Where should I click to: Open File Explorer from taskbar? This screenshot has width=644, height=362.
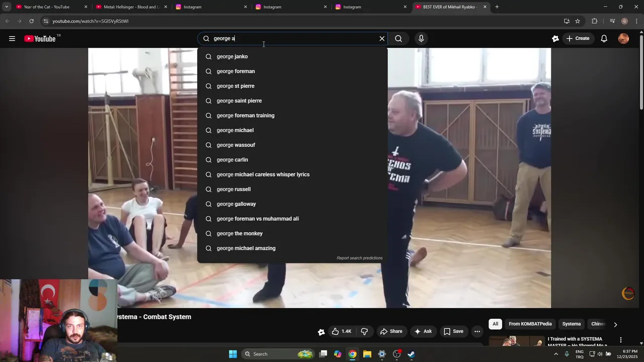pyautogui.click(x=367, y=354)
